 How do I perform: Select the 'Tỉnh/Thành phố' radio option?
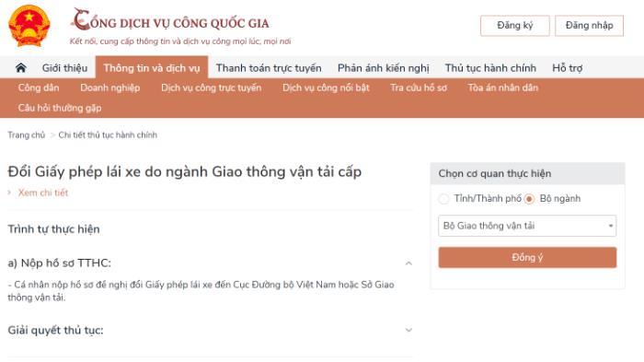coord(443,199)
